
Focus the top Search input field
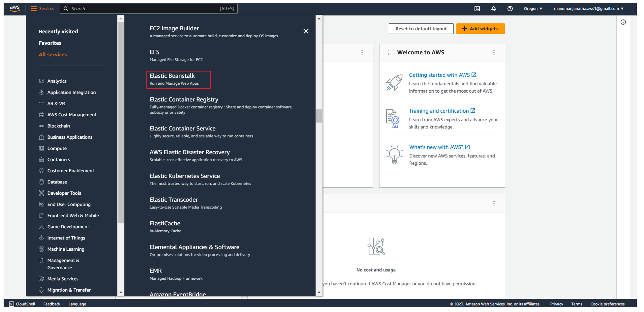coord(149,9)
